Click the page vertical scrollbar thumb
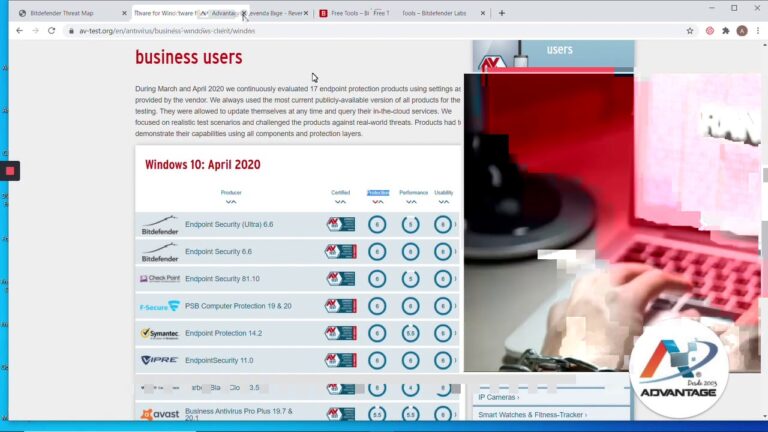 click(x=765, y=174)
